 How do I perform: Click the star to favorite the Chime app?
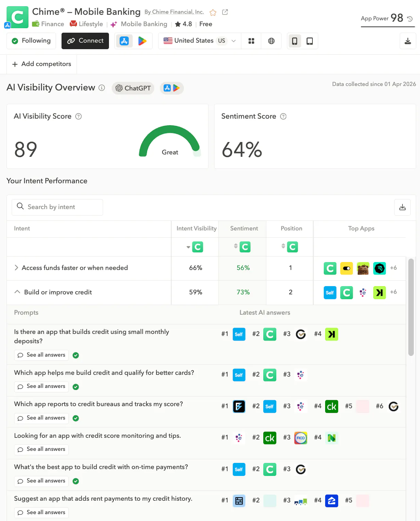click(213, 12)
